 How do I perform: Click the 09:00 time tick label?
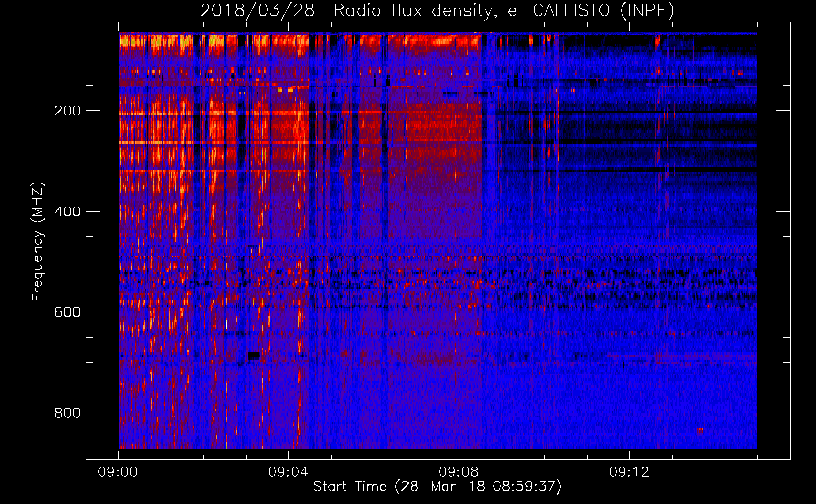[118, 472]
